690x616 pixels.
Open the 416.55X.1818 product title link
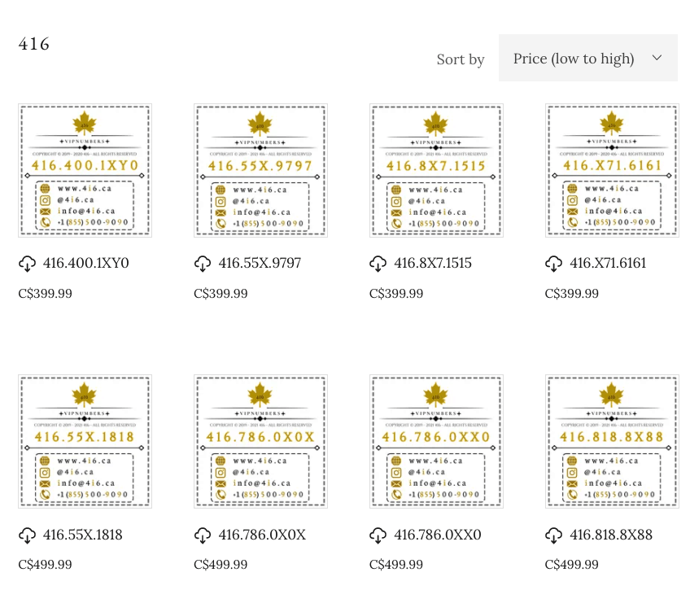point(82,535)
